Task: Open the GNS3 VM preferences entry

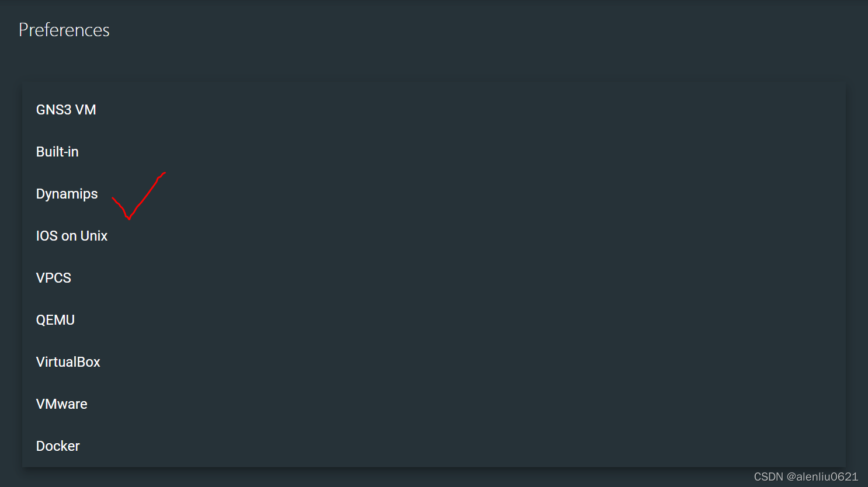Action: pyautogui.click(x=434, y=110)
